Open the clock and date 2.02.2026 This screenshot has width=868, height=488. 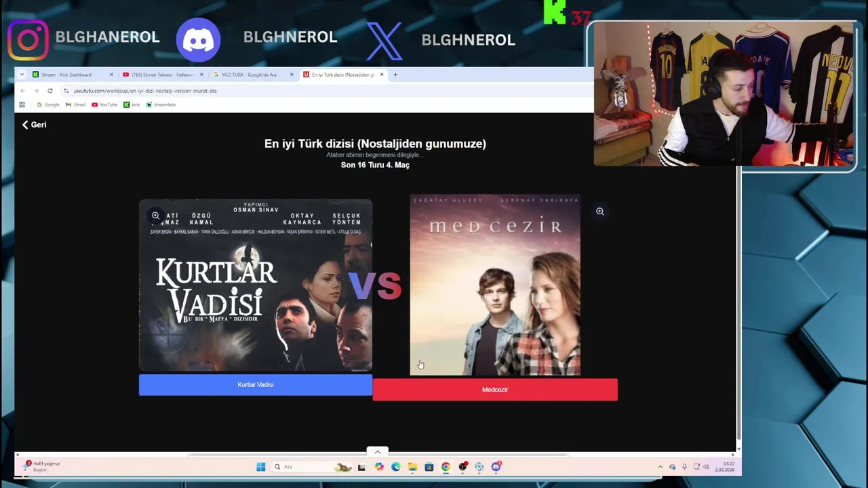point(724,467)
